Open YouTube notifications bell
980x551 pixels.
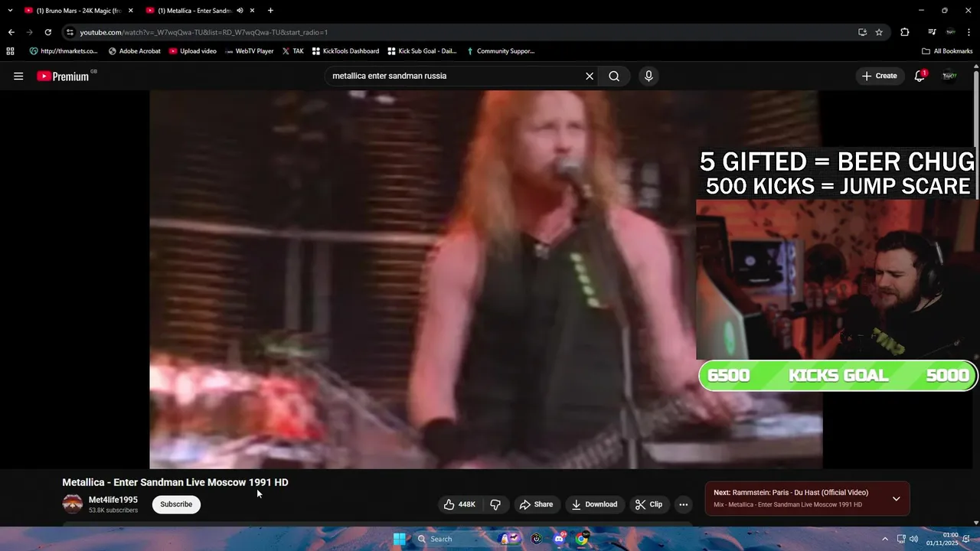pyautogui.click(x=920, y=76)
